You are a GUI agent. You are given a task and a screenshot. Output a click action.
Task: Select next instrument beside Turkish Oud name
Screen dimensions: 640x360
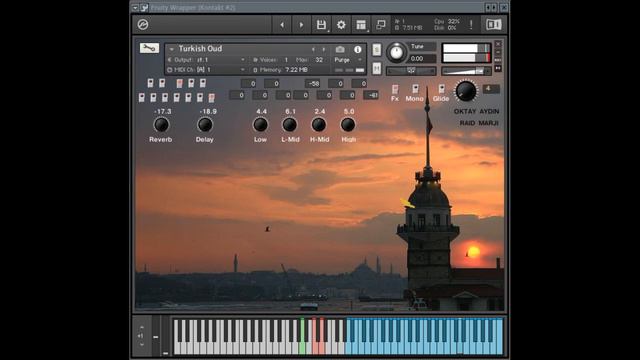click(324, 49)
